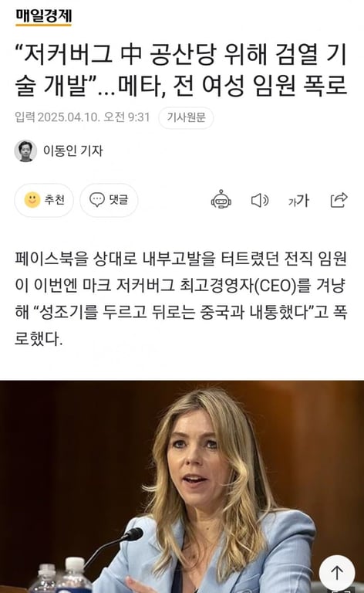Open the AI robot summary icon
The image size is (364, 593).
pos(221,200)
